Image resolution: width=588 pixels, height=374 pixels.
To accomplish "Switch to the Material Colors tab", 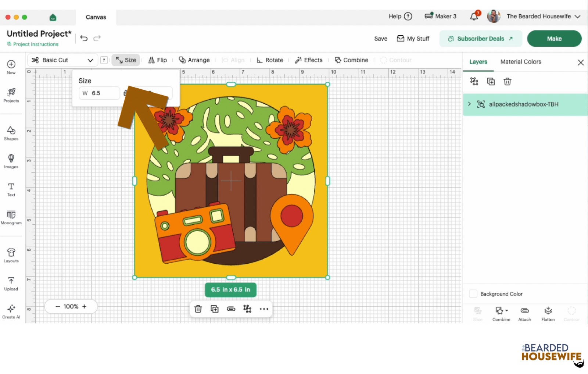I will [521, 62].
